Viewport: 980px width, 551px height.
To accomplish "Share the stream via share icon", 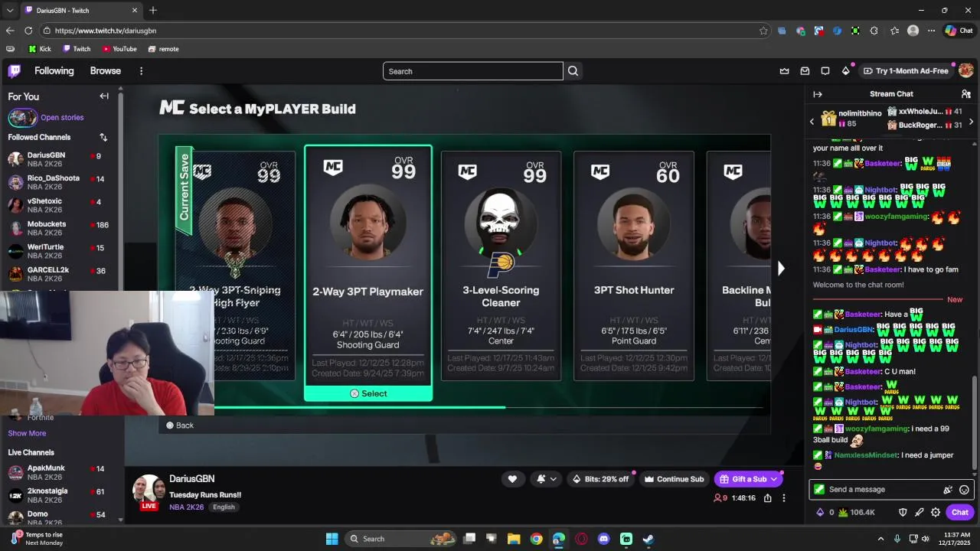I will pyautogui.click(x=767, y=498).
